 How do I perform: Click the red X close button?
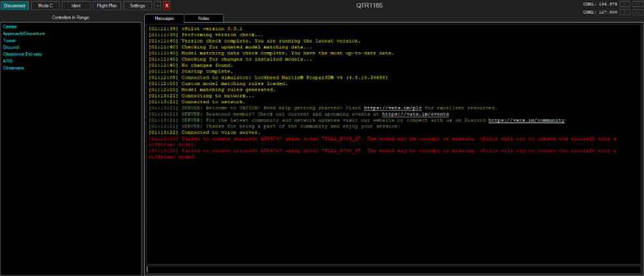(x=167, y=5)
